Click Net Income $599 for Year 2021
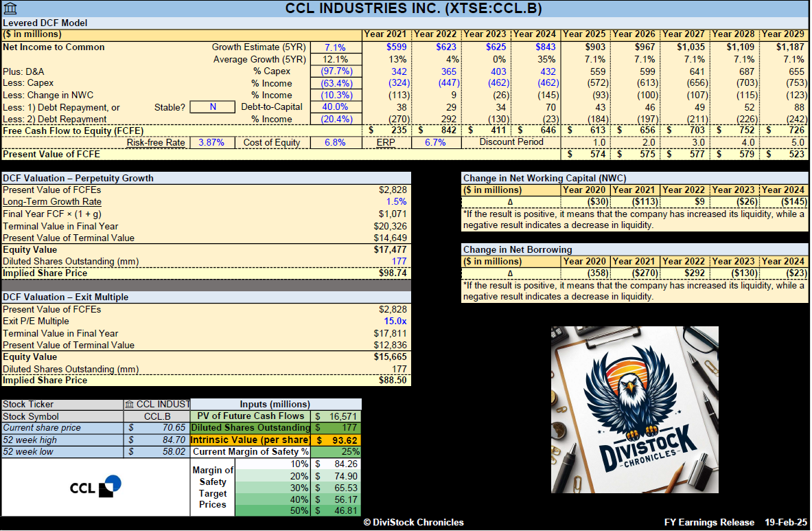The image size is (812, 531). click(397, 47)
